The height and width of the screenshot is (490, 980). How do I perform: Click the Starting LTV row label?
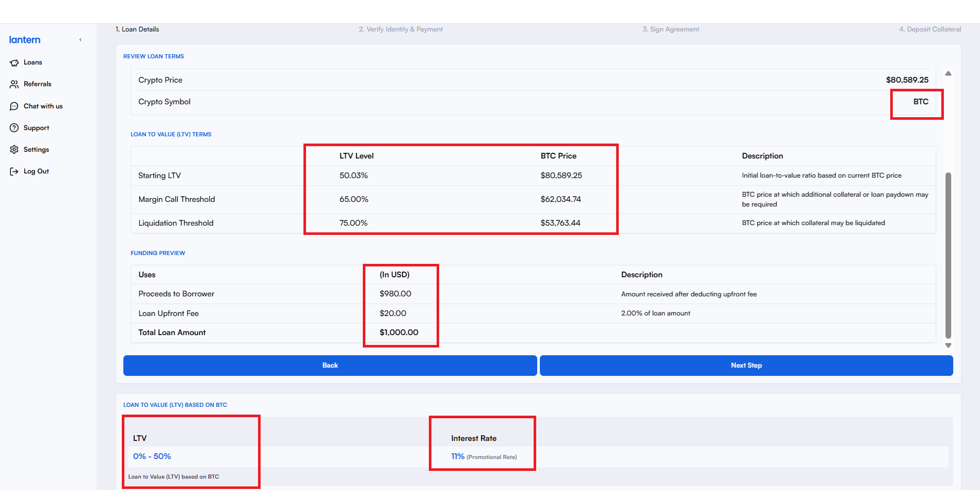(159, 176)
